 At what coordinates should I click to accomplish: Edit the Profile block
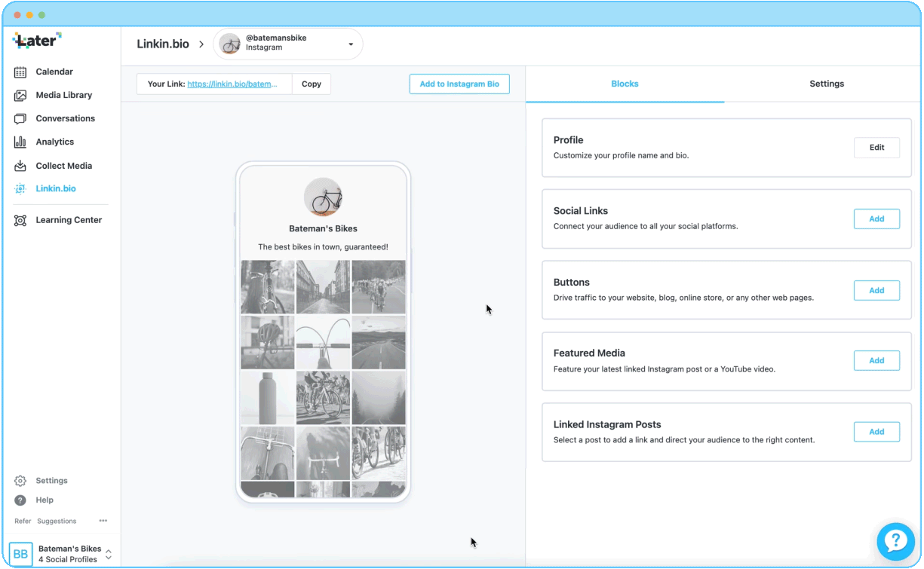coord(876,148)
